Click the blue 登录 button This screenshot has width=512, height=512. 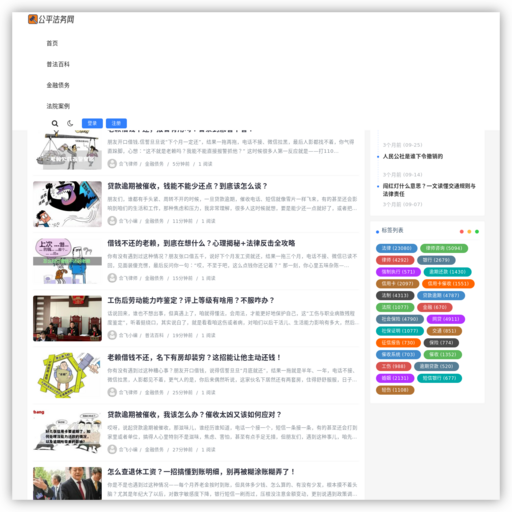[x=92, y=123]
